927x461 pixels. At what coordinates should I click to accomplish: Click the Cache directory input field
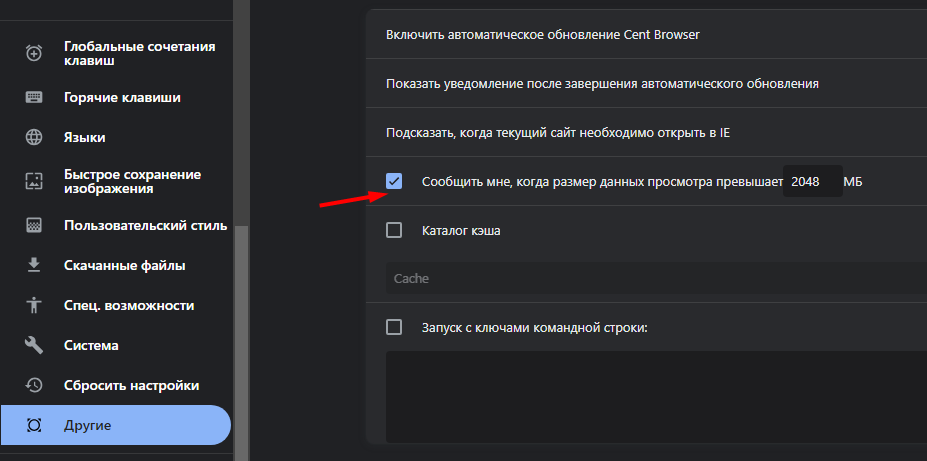(x=656, y=278)
